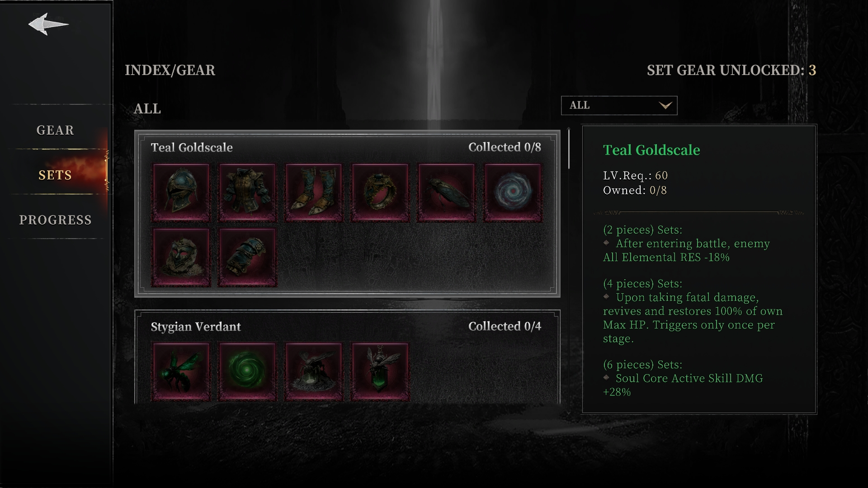The height and width of the screenshot is (488, 868).
Task: Click the set list scrollbar
Action: (569, 149)
